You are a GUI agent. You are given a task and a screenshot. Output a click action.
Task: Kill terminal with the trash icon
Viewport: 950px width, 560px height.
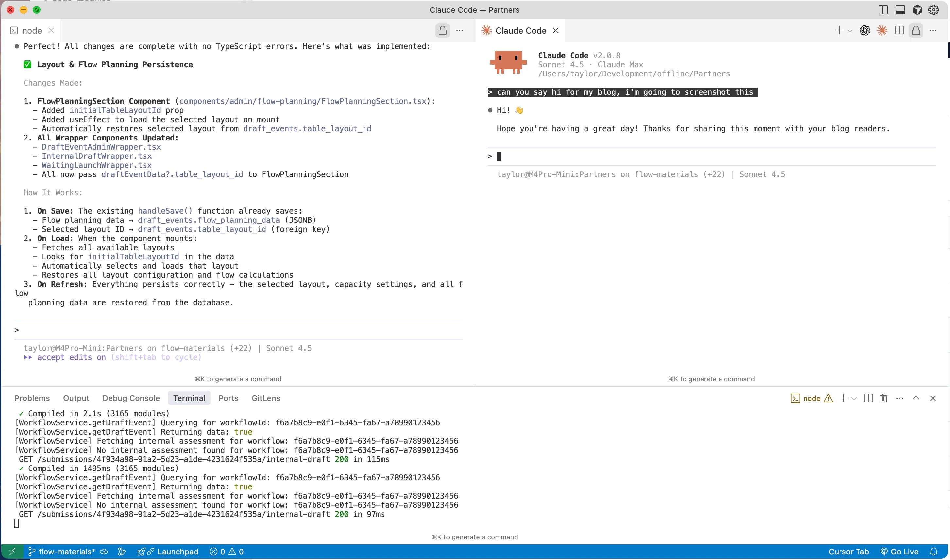(x=884, y=398)
